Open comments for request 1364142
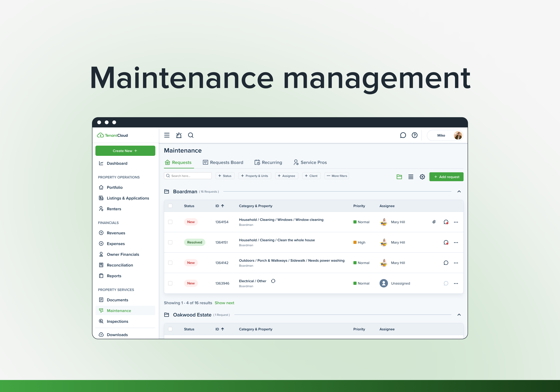The height and width of the screenshot is (392, 560). [446, 263]
